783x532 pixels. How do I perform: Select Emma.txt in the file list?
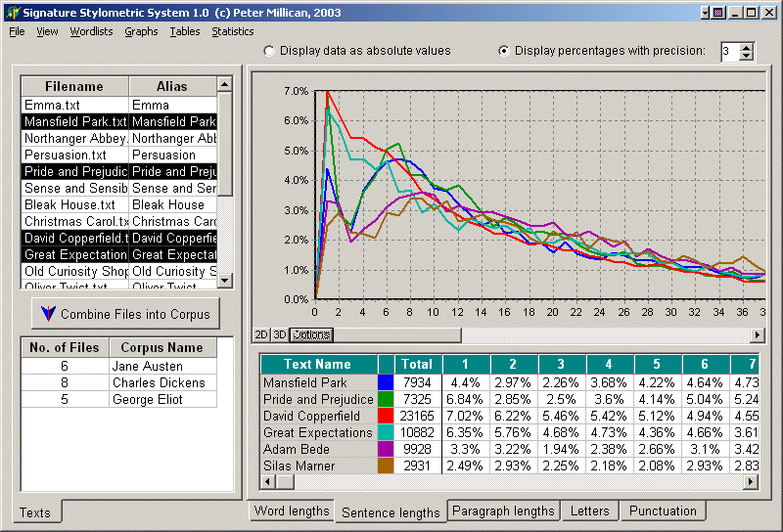119,105
